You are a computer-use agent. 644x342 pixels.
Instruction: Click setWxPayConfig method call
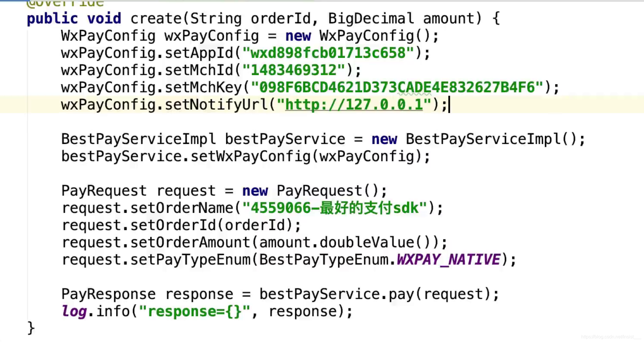click(251, 157)
